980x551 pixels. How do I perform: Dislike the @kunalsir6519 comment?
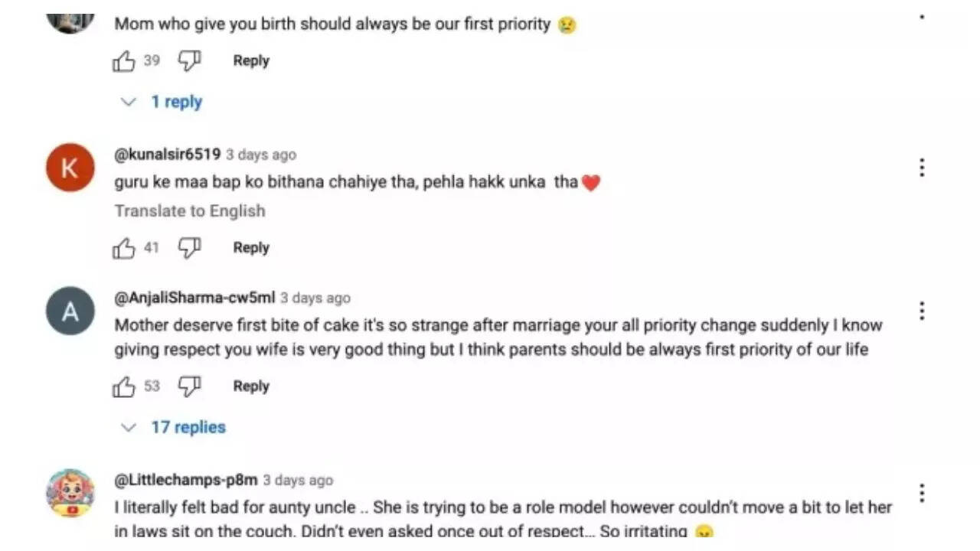[189, 248]
